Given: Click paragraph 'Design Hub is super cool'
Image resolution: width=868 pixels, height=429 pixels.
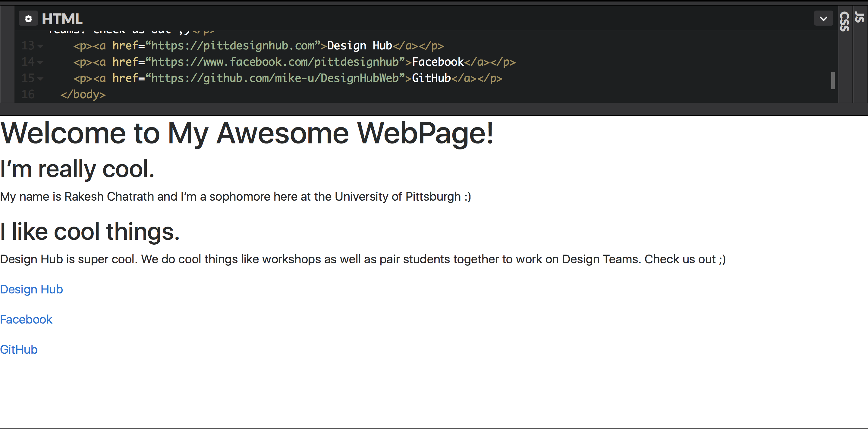Looking at the screenshot, I should [363, 259].
